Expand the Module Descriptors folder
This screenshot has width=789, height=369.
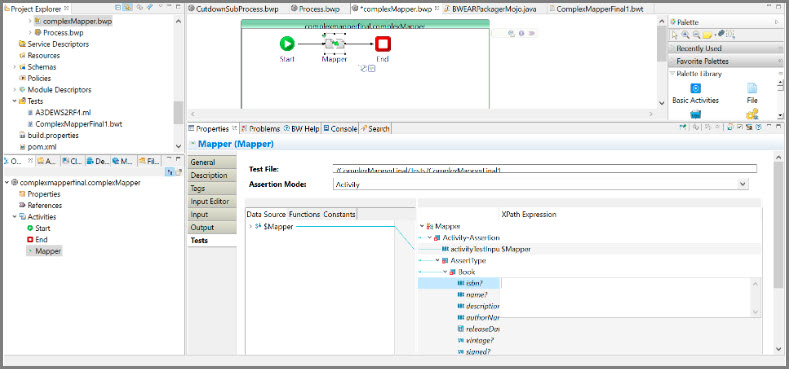[14, 90]
